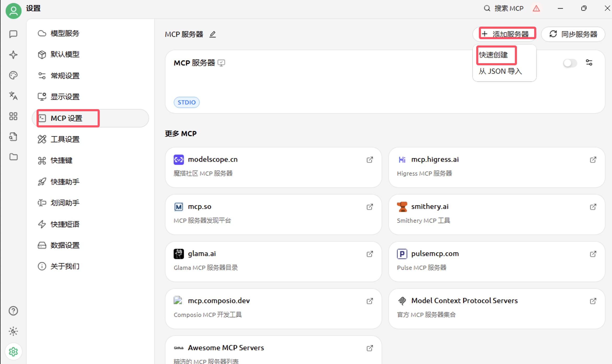Open the files folder sidebar icon
The width and height of the screenshot is (612, 364).
click(x=13, y=157)
